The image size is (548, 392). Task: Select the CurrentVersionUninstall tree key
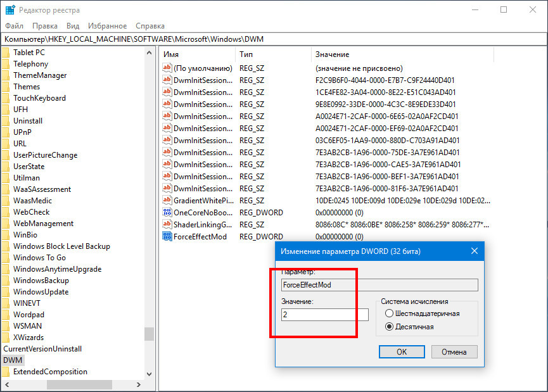click(42, 349)
